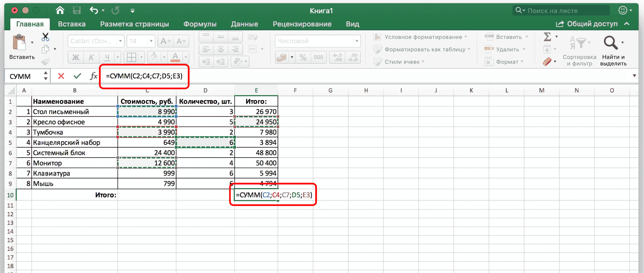Copy using the pages icon
644x273 pixels.
(45, 49)
